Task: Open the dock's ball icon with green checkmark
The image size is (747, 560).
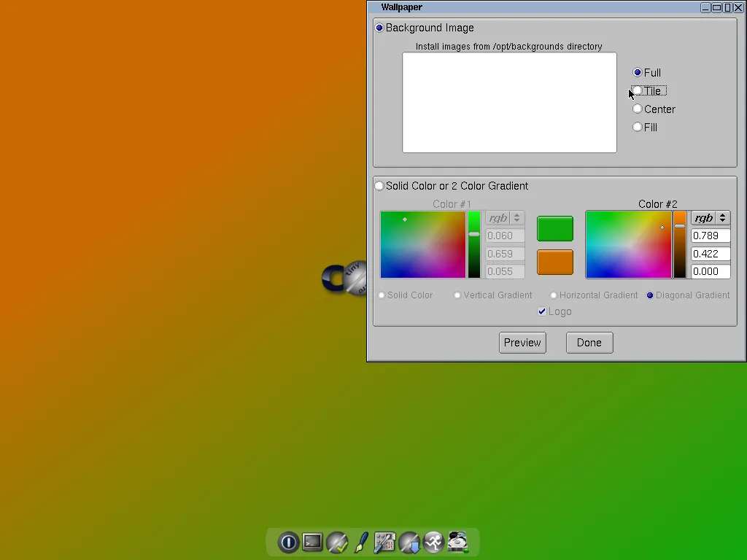Action: pos(337,542)
